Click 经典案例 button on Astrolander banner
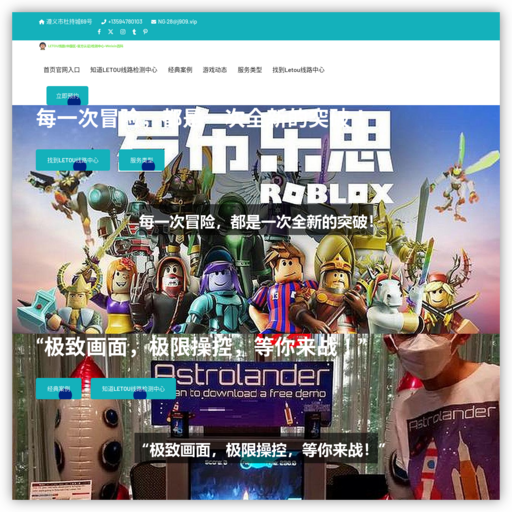This screenshot has height=512, width=512. click(x=59, y=389)
